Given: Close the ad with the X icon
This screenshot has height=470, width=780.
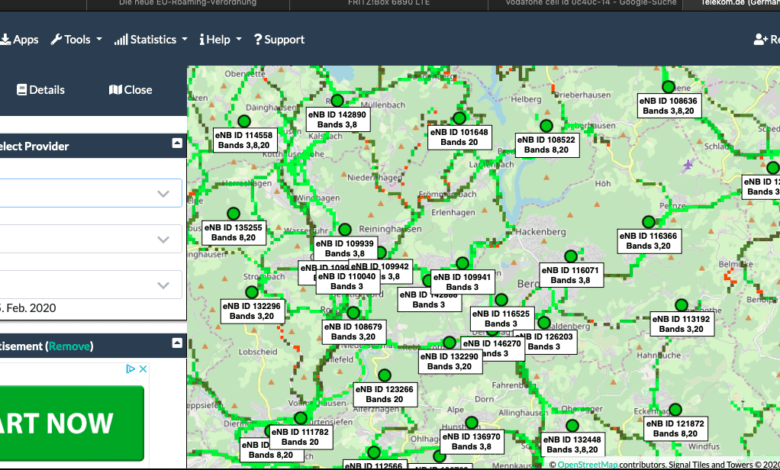Looking at the screenshot, I should point(143,369).
